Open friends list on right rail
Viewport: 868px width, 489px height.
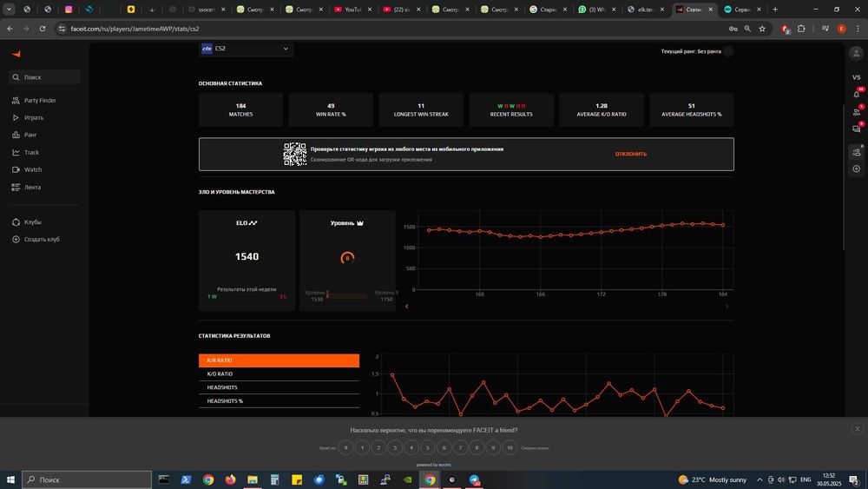click(857, 112)
